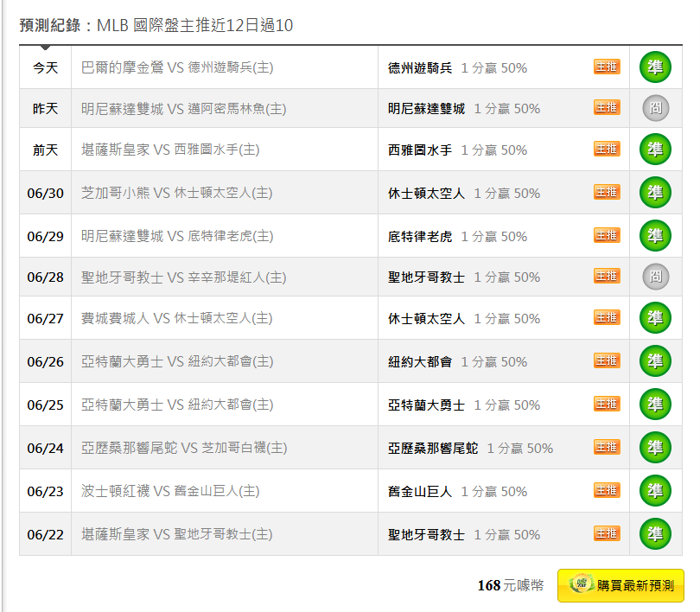700x612 pixels.
Task: Click the 主推 badge in 06/29 row
Action: point(607,235)
